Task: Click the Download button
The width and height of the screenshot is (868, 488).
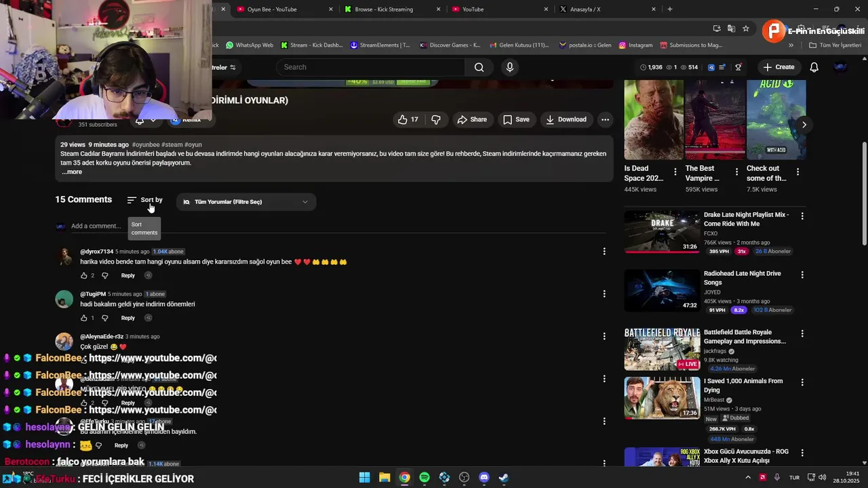Action: point(566,119)
